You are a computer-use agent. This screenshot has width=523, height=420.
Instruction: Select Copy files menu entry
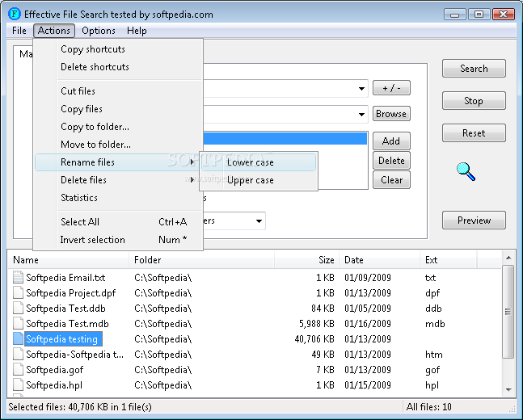pyautogui.click(x=119, y=109)
